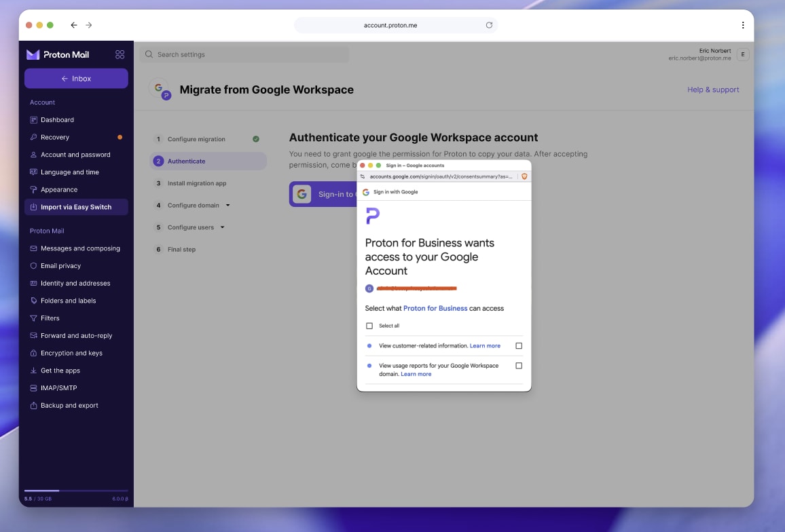Click the 'Proton Mail' section heading in sidebar

pos(47,231)
